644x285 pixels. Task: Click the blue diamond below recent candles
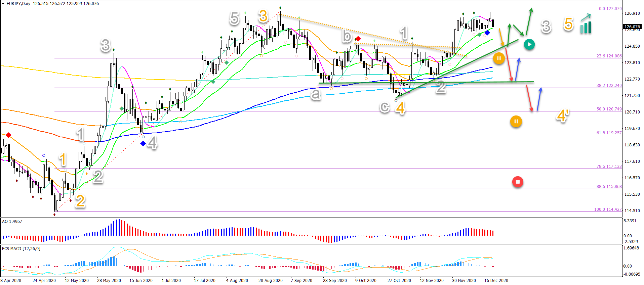point(487,33)
